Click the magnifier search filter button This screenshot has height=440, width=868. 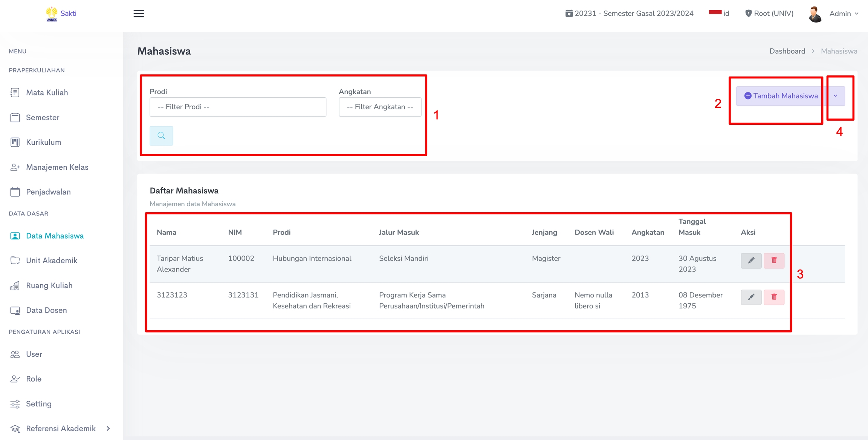pos(161,136)
